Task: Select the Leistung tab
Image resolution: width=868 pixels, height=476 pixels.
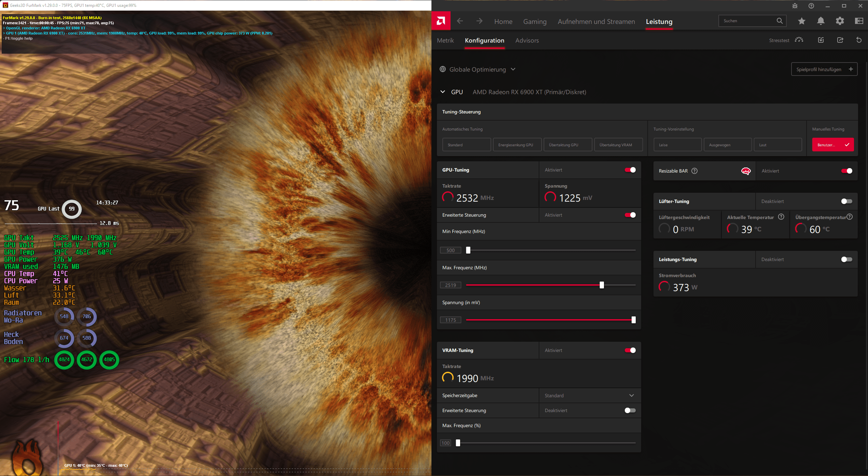Action: [x=659, y=22]
